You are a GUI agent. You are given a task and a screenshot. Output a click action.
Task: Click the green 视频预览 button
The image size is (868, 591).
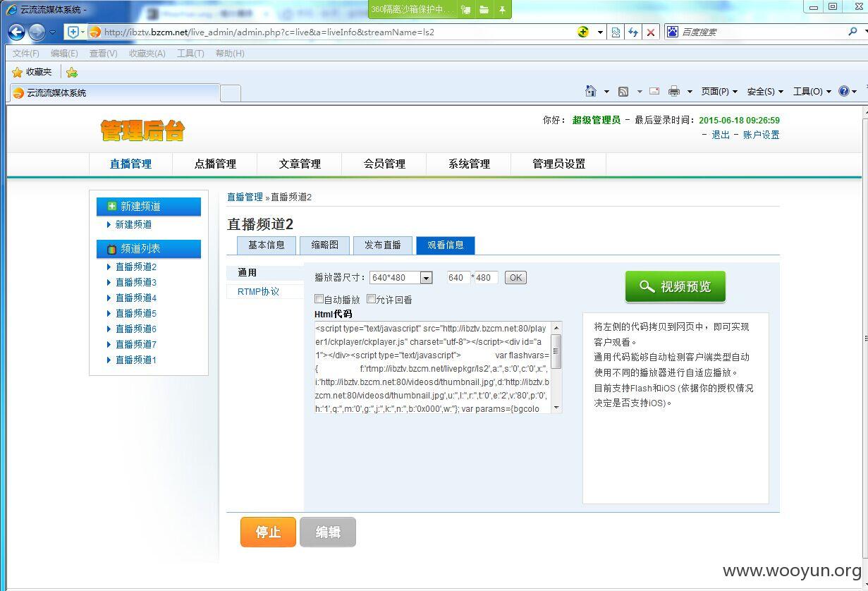676,286
